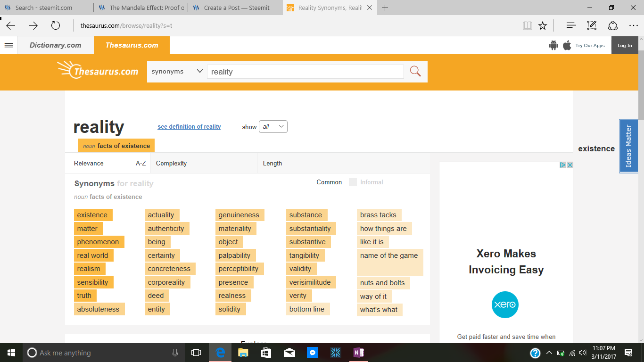This screenshot has height=362, width=644.
Task: Click the Android app icon
Action: [553, 45]
